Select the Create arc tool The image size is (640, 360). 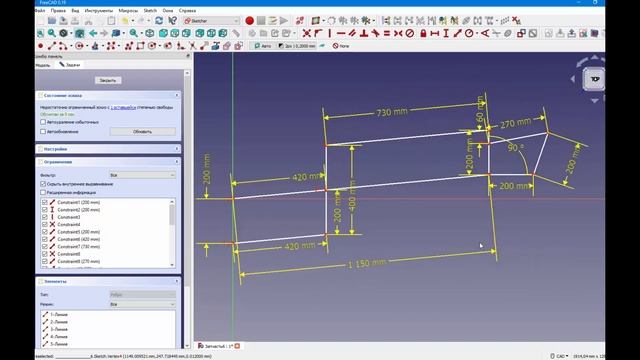[63, 46]
